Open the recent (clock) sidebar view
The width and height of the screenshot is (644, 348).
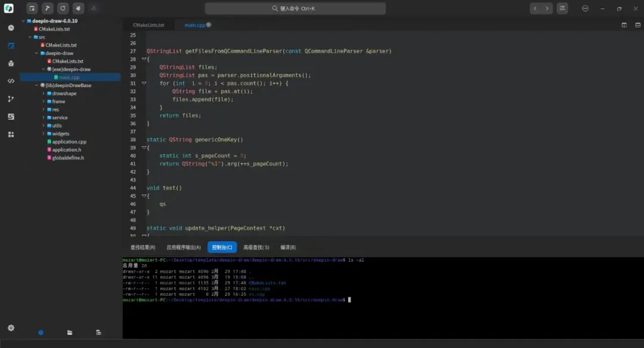pos(11,28)
